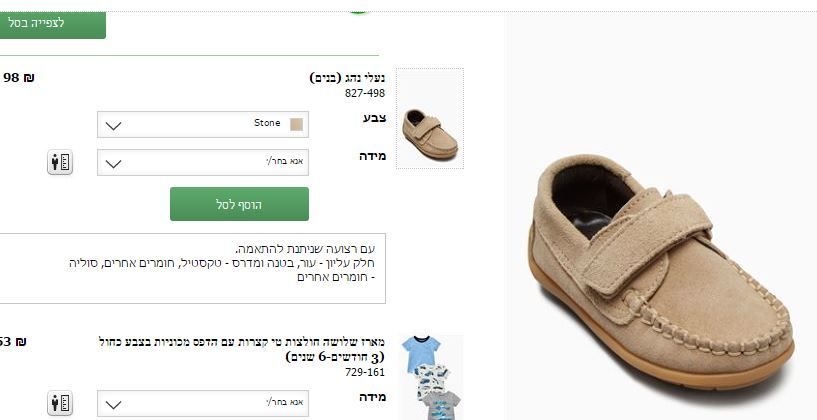
Task: Click the green 'הוסף לסל' button
Action: pyautogui.click(x=239, y=204)
